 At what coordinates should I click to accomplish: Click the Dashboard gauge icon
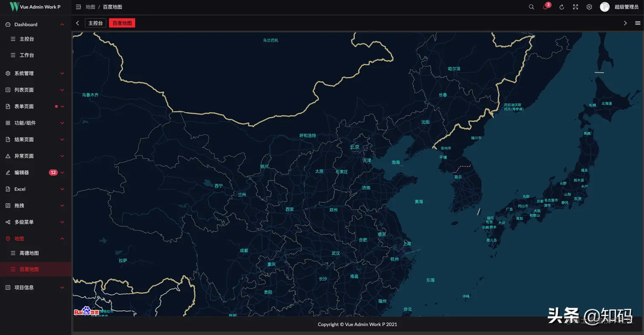click(8, 25)
